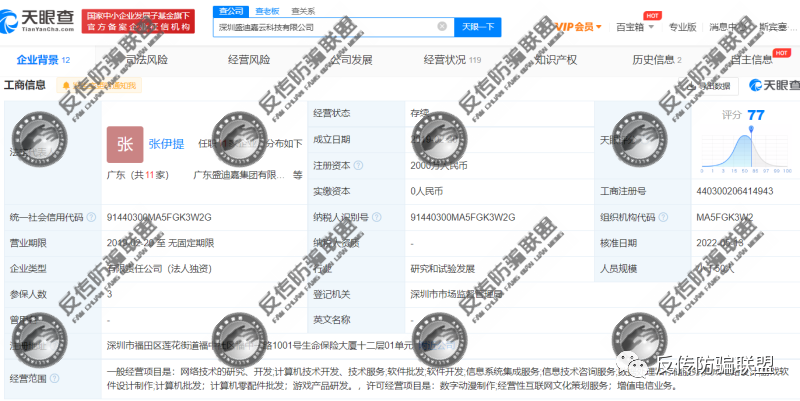Switch to the 查老板 search tab
800x401 pixels.
[x=267, y=11]
